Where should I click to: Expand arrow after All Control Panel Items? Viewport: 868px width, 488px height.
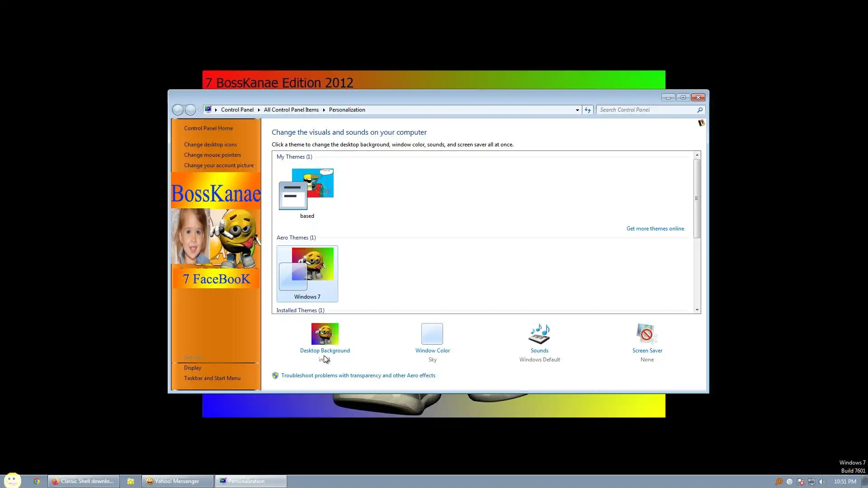pyautogui.click(x=324, y=110)
